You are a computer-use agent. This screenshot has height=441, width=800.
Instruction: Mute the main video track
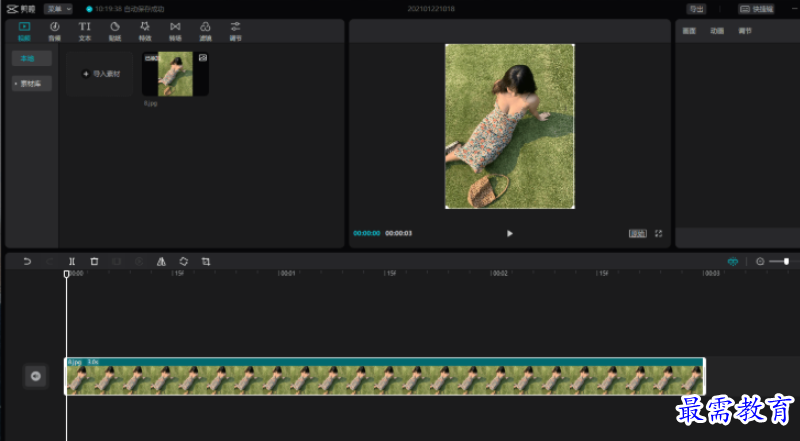[36, 376]
